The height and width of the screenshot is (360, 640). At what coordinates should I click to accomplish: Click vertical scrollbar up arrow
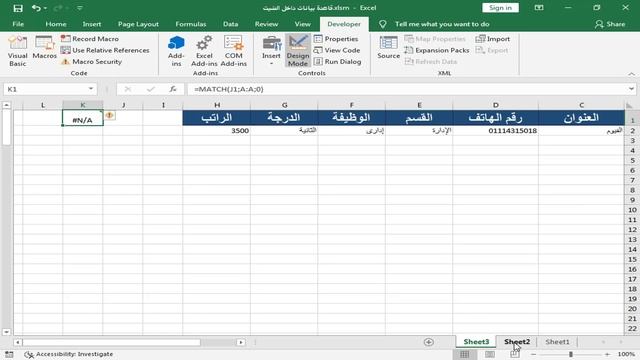(x=7, y=105)
